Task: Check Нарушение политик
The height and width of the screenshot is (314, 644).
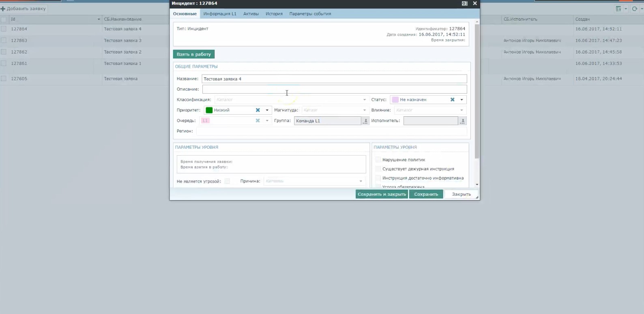Action: pos(378,160)
